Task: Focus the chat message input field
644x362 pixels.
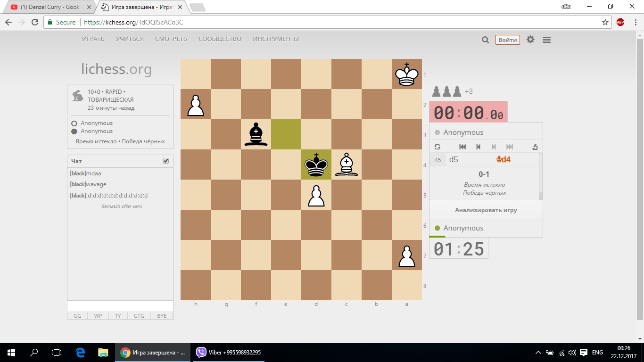Action: pos(120,306)
